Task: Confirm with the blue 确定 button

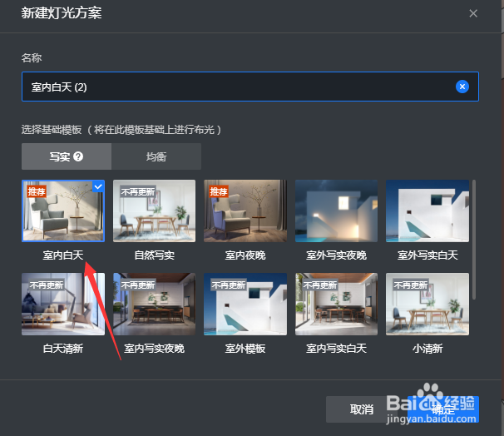Action: pyautogui.click(x=443, y=409)
